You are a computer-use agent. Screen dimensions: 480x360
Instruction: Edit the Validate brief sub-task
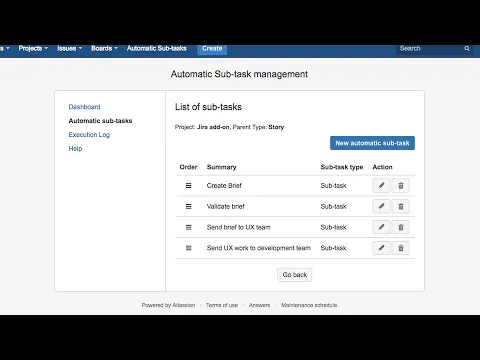click(381, 206)
